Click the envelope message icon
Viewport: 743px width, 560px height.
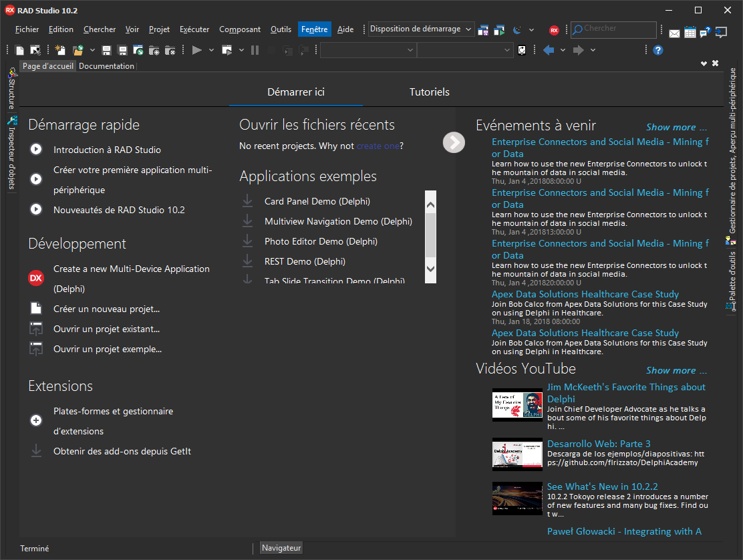point(675,33)
